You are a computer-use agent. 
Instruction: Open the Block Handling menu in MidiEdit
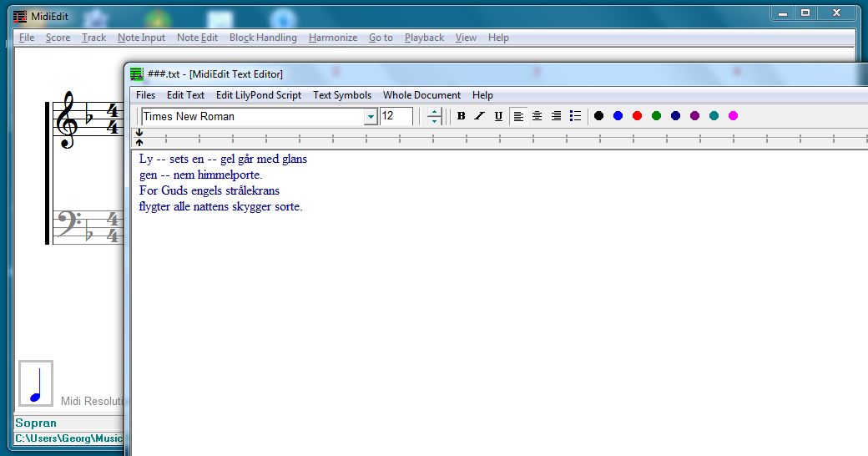coord(263,38)
